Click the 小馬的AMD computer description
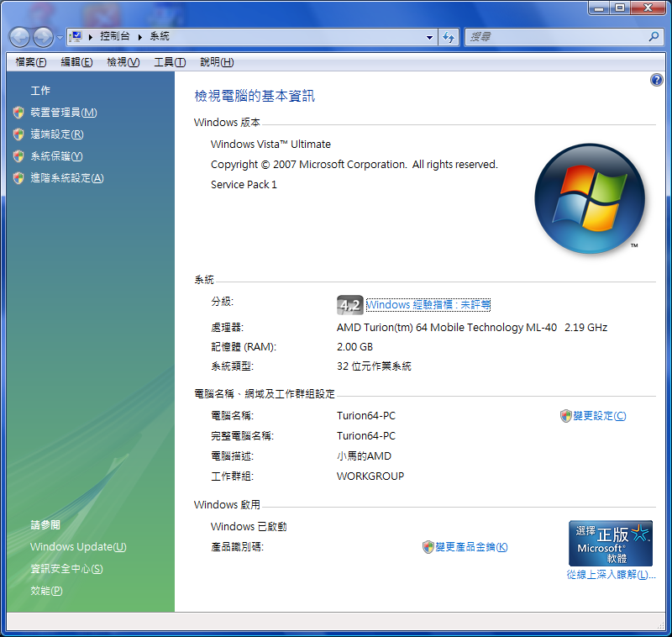 click(x=364, y=456)
